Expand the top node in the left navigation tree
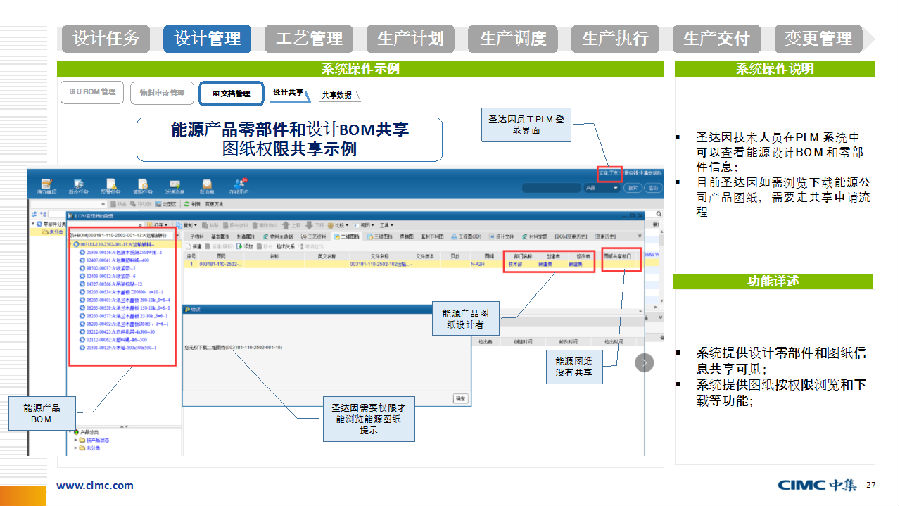 point(33,224)
